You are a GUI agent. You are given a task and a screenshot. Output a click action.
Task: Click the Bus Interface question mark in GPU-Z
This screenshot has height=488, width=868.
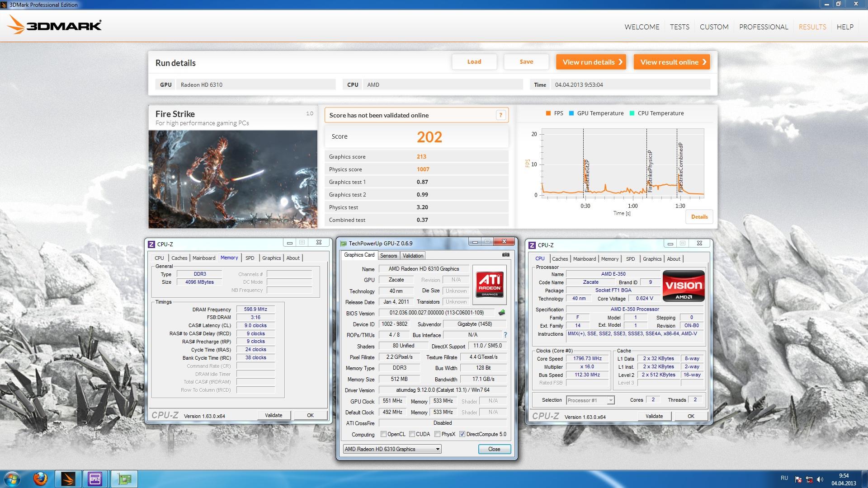[x=505, y=335]
